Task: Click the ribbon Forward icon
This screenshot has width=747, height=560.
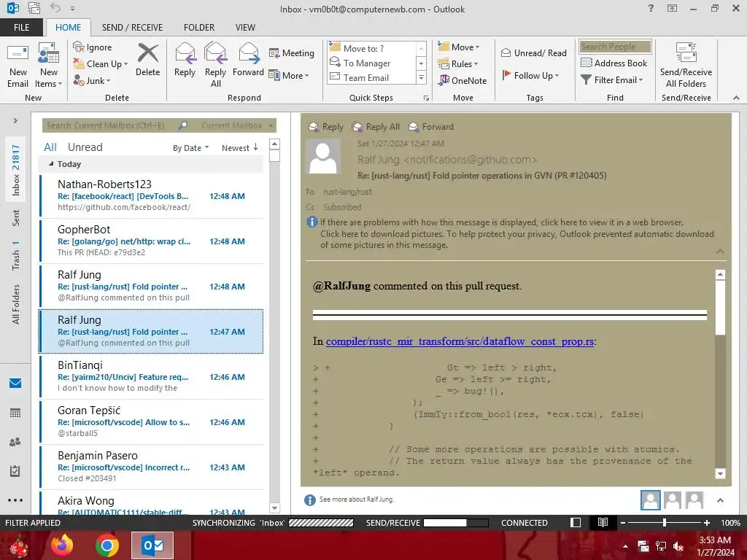Action: [x=248, y=60]
